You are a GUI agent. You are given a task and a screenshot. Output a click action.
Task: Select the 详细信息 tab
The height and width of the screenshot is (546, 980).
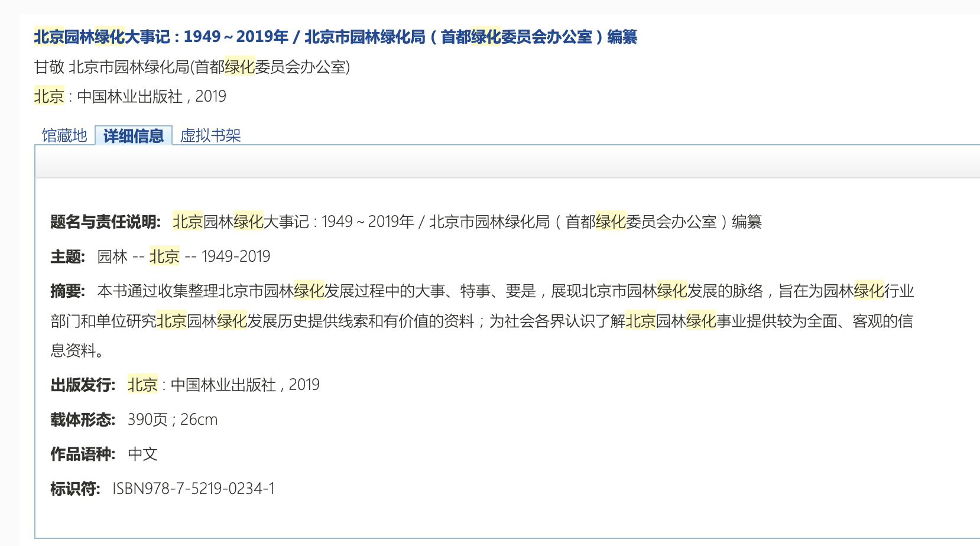pyautogui.click(x=134, y=136)
